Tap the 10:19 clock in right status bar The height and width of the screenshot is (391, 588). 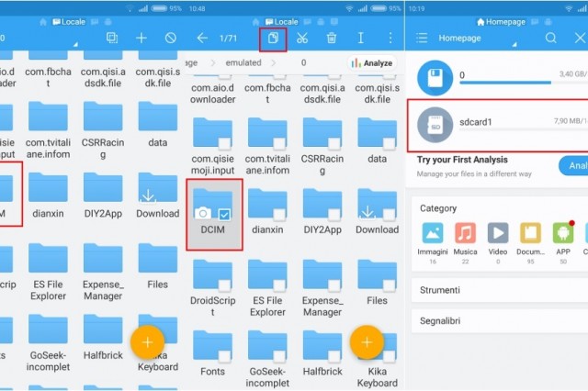point(416,8)
